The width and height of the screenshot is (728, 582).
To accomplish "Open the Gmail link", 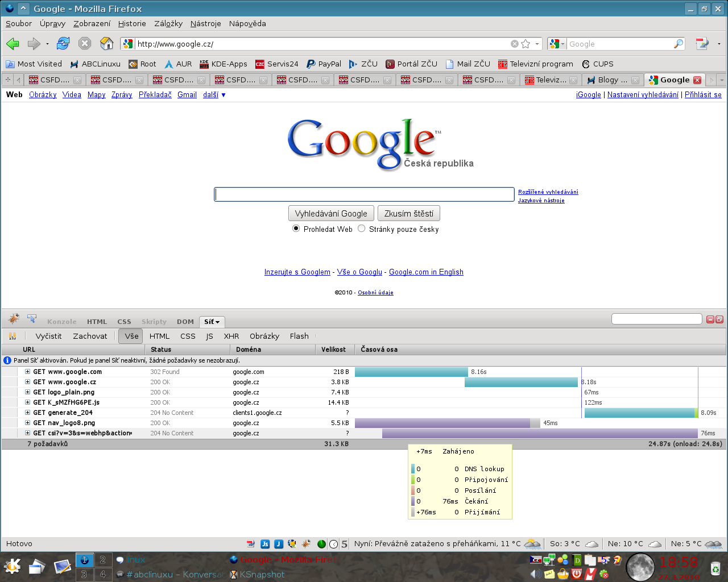I will tap(187, 95).
